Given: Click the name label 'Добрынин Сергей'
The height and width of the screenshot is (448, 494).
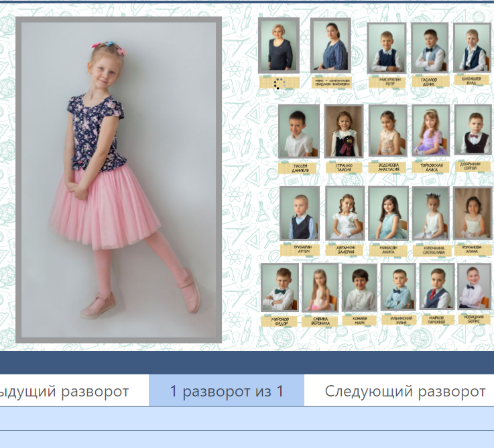Looking at the screenshot, I should point(473,166).
